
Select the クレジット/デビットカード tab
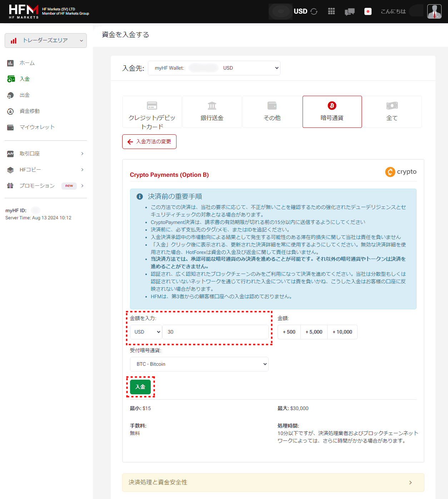coord(152,112)
